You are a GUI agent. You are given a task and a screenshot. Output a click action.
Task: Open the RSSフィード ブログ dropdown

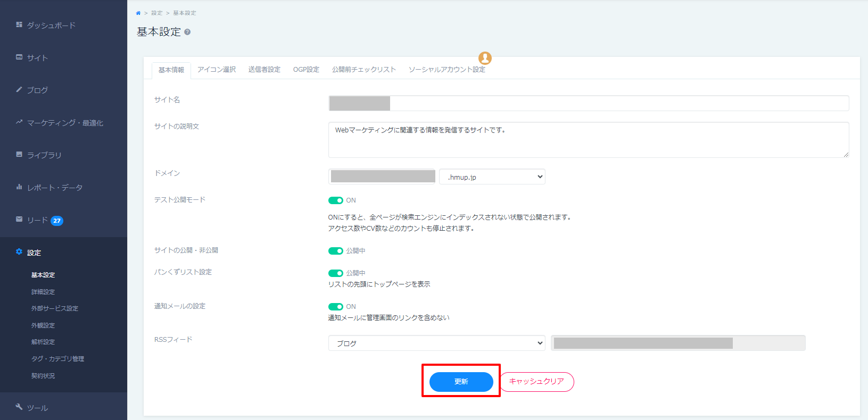(437, 343)
